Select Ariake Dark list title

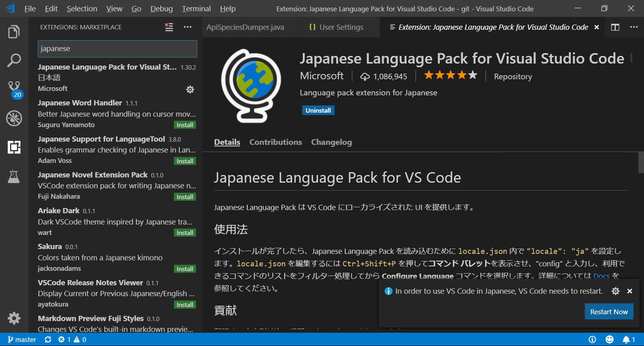pyautogui.click(x=58, y=211)
